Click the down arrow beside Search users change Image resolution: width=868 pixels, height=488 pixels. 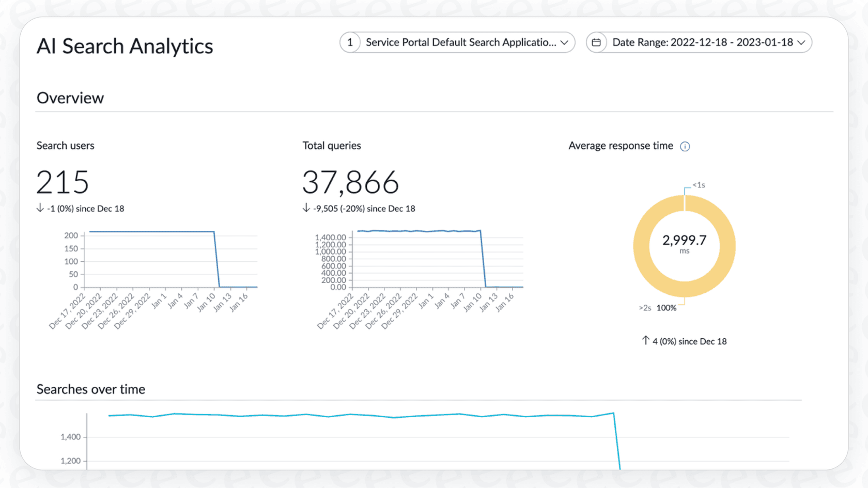(x=39, y=208)
